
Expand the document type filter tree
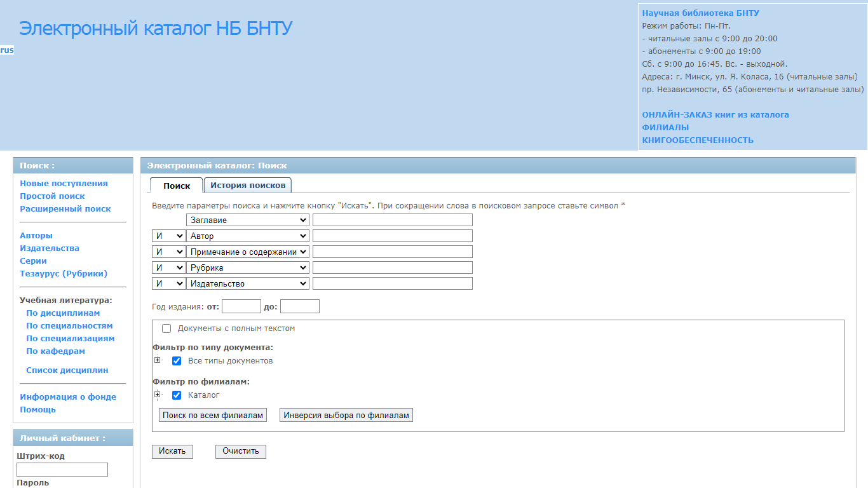coord(157,360)
